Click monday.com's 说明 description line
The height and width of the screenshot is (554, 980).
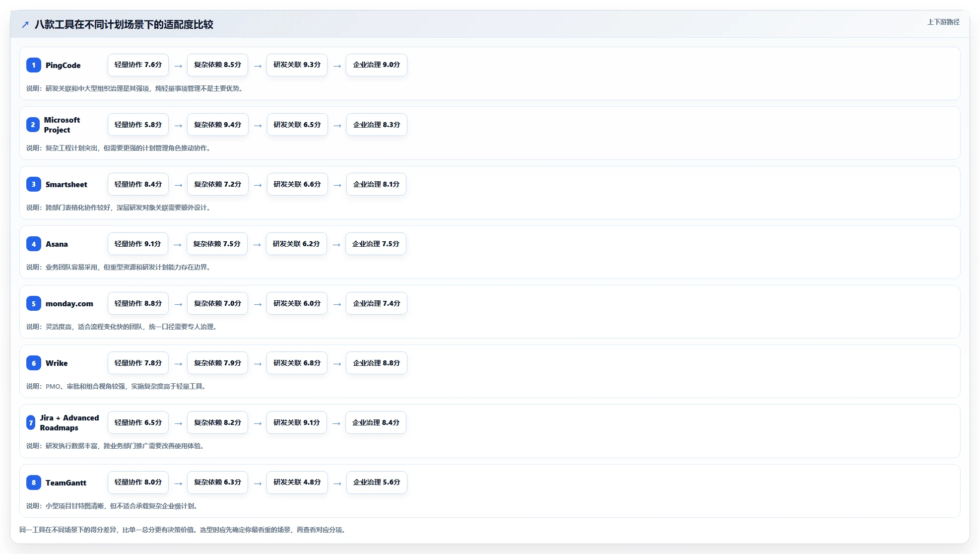(122, 327)
